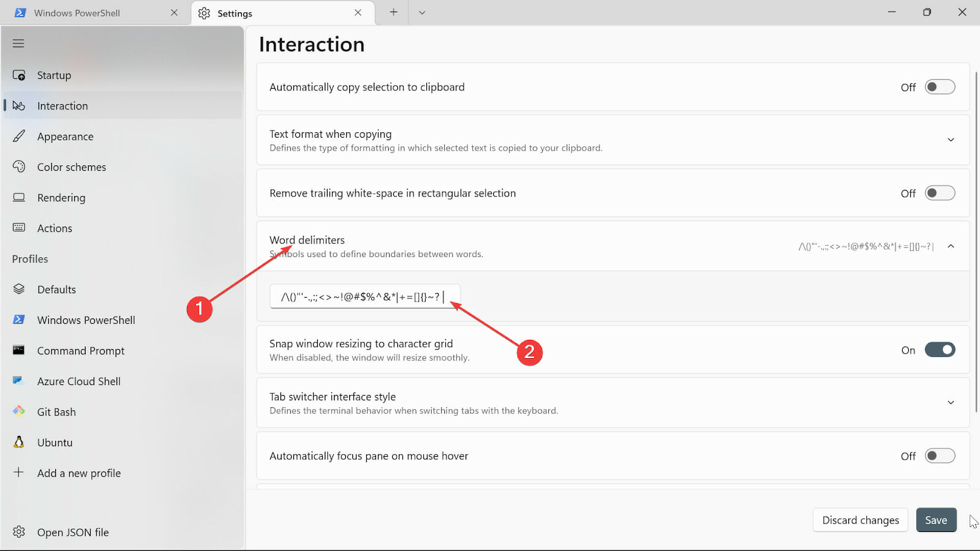This screenshot has height=551, width=980.
Task: Click the Rendering monitor icon
Action: tap(19, 197)
